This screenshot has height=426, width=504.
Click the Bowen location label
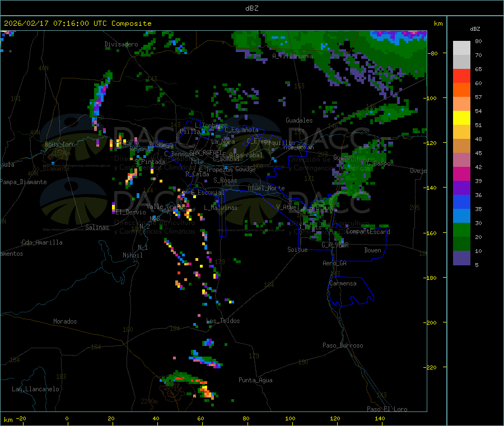click(x=373, y=250)
